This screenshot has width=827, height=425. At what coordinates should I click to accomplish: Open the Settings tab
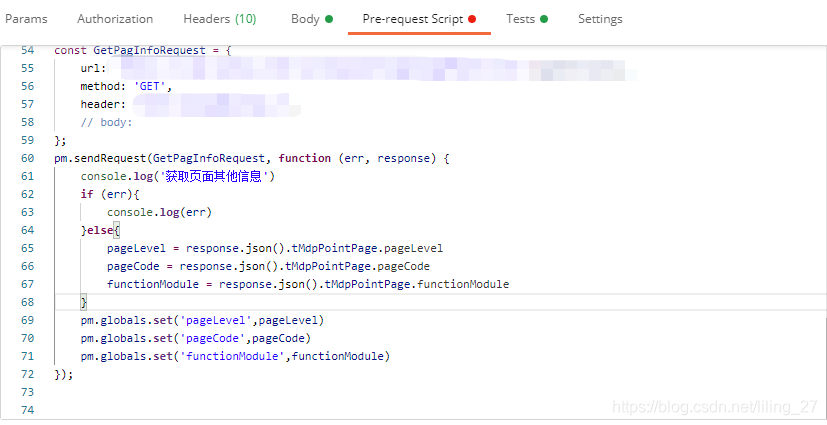[x=600, y=19]
